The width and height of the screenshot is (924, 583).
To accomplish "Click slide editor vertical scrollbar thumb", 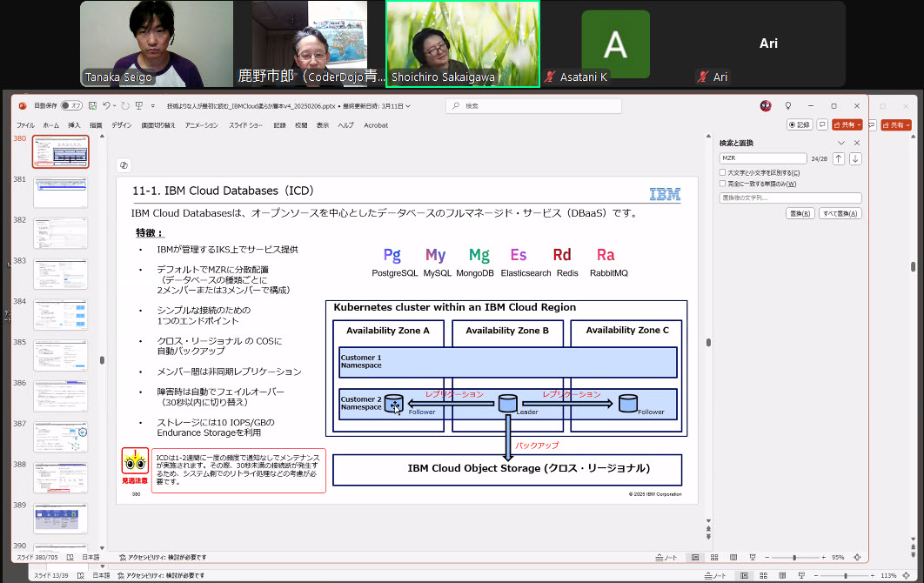I will 708,342.
